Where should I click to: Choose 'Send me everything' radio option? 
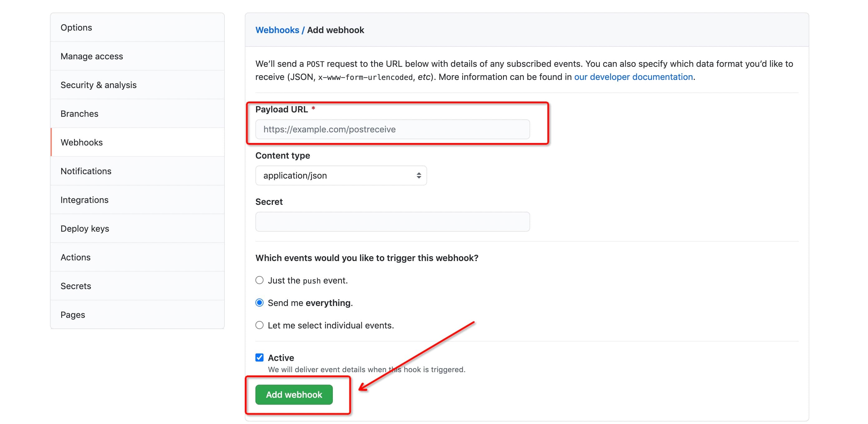(259, 302)
